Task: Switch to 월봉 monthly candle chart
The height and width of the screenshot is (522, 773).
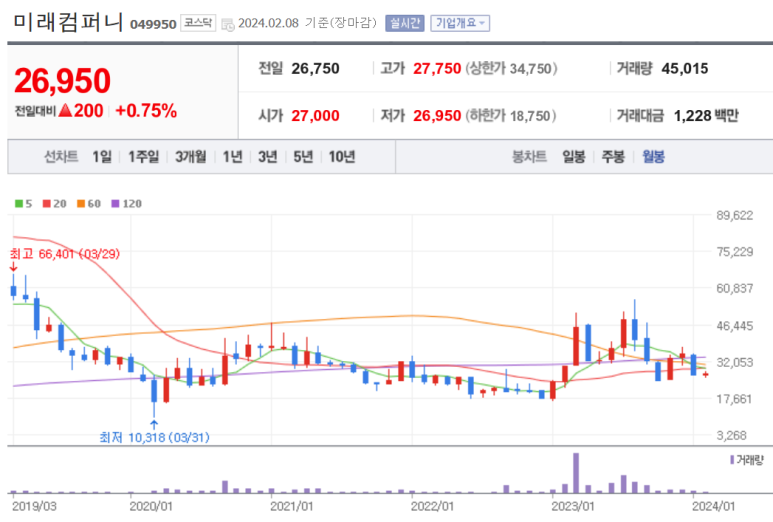Action: click(653, 157)
